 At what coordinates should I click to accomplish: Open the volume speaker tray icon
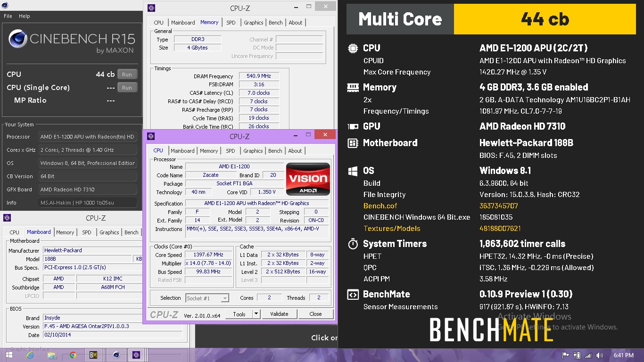click(600, 355)
